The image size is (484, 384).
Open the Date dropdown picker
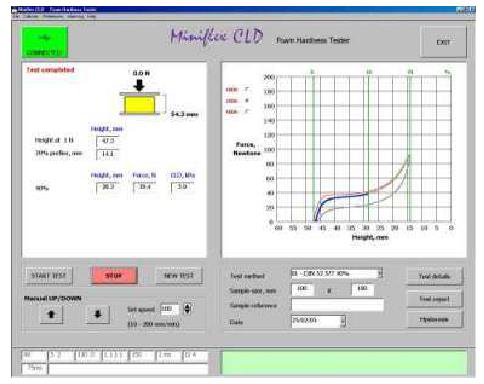click(x=343, y=321)
